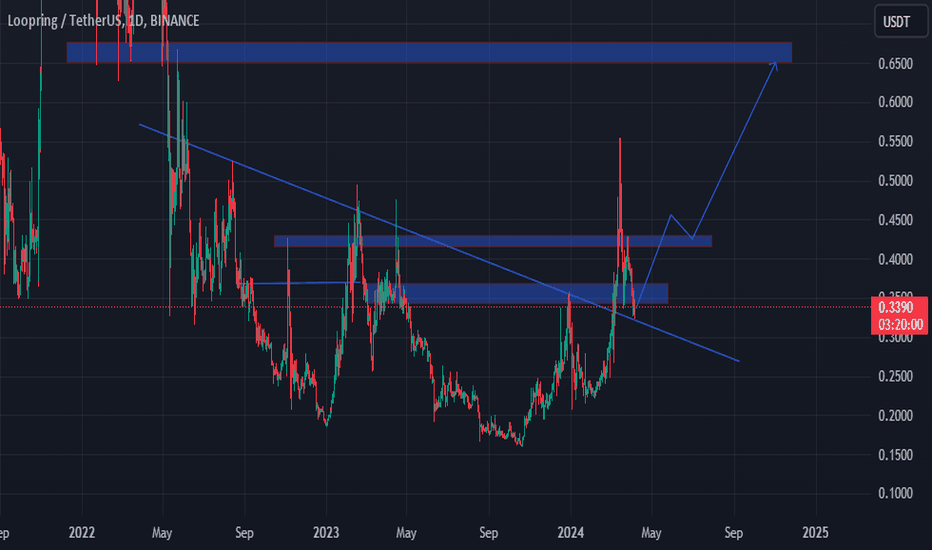Click the 0.6000 price axis label
Screen dimensions: 932x550
(x=895, y=102)
